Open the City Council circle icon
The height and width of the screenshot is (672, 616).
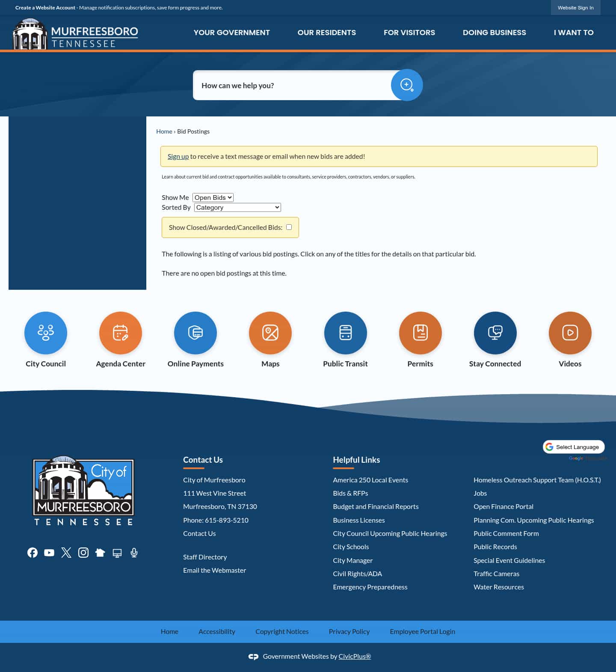click(x=46, y=333)
